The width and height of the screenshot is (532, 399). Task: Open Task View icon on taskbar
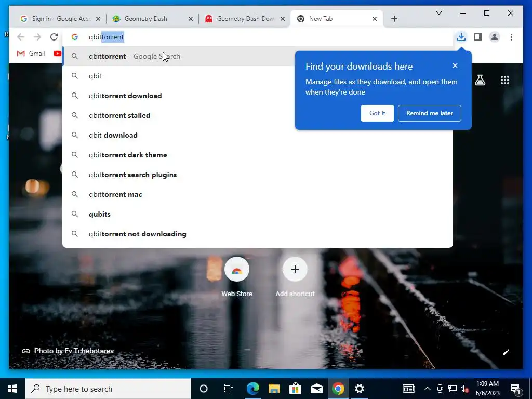coord(229,389)
